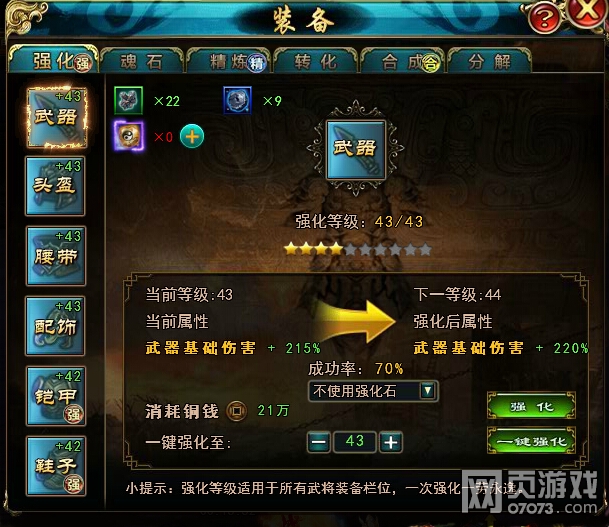Decrease one-key enhance target level with minus
The height and width of the screenshot is (527, 609).
319,442
